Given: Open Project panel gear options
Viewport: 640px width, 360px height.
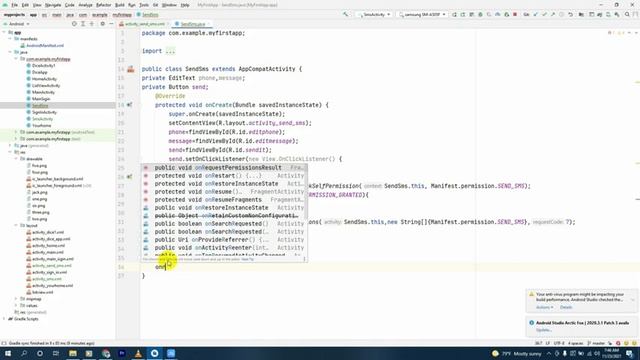Looking at the screenshot, I should [x=102, y=24].
